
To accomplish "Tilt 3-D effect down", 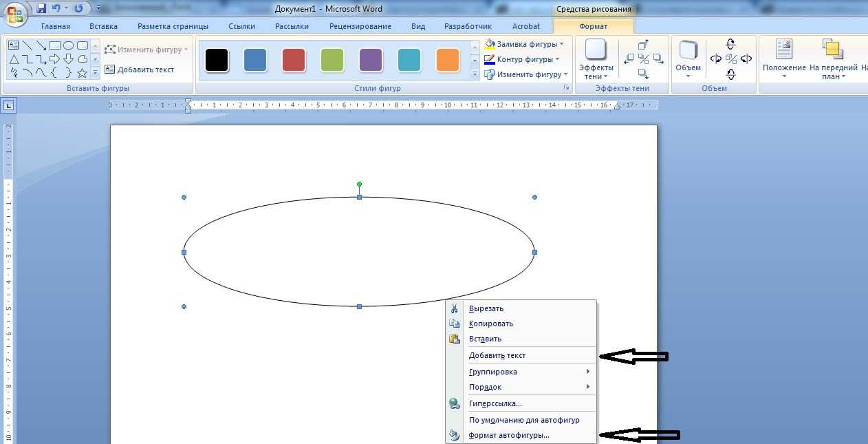I will (730, 74).
